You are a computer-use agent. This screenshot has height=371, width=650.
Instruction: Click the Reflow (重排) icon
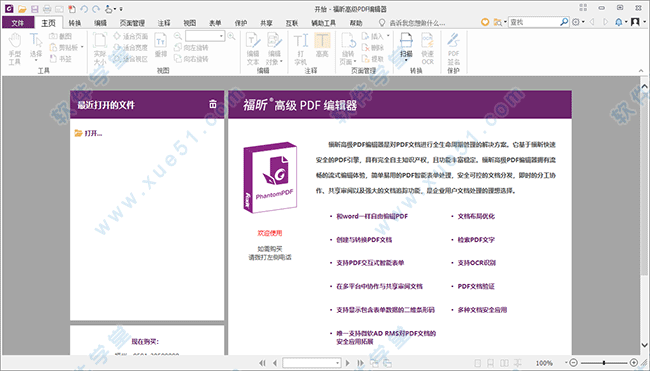(161, 46)
